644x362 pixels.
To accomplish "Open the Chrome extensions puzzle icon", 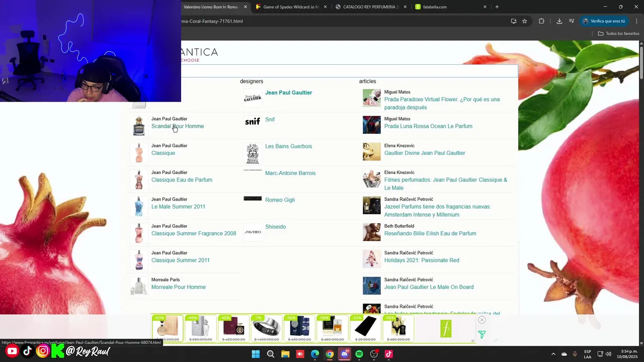I will pyautogui.click(x=541, y=21).
